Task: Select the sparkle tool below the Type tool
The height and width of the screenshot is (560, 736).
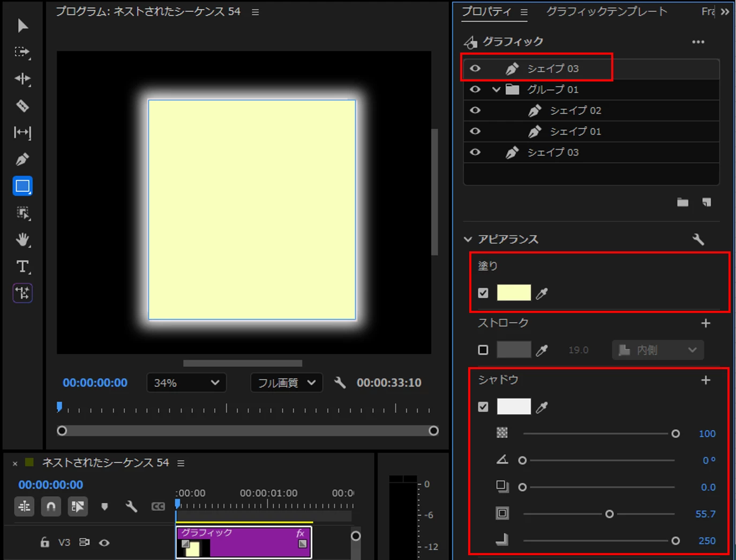Action: tap(22, 293)
